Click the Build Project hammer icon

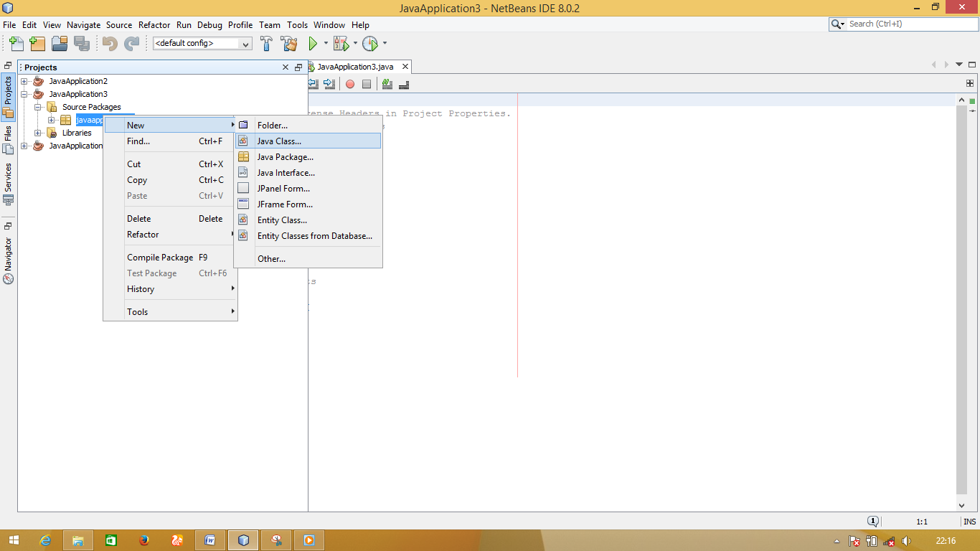265,44
